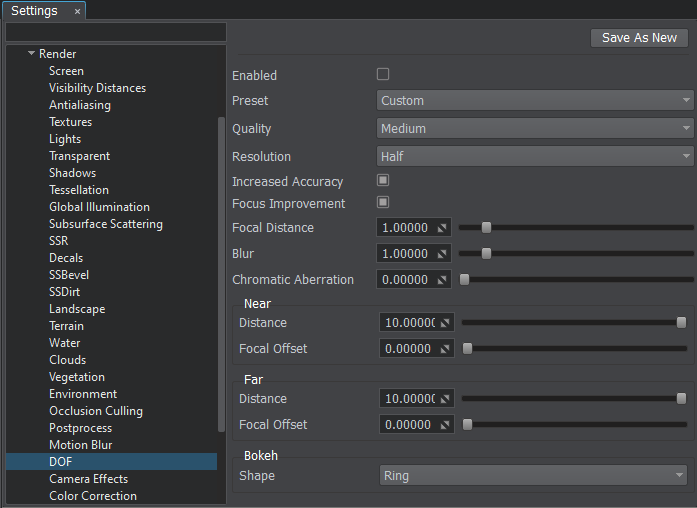Open Terrain settings

click(x=66, y=326)
